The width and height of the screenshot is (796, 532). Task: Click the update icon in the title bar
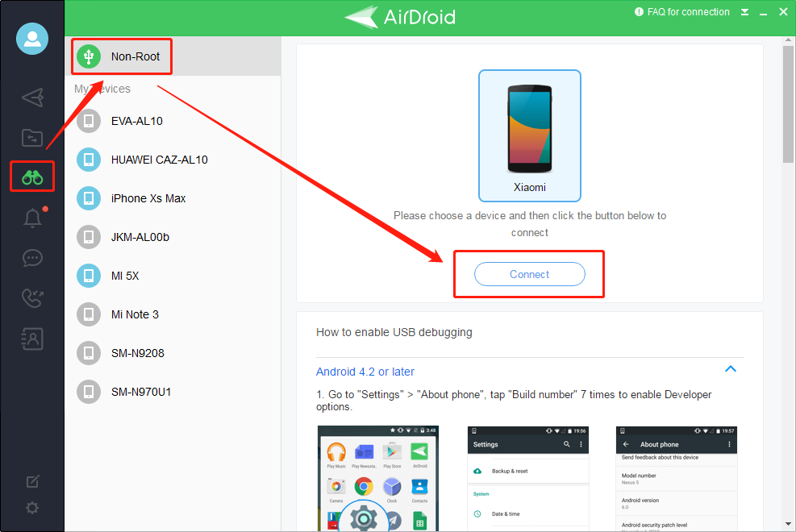tap(744, 11)
